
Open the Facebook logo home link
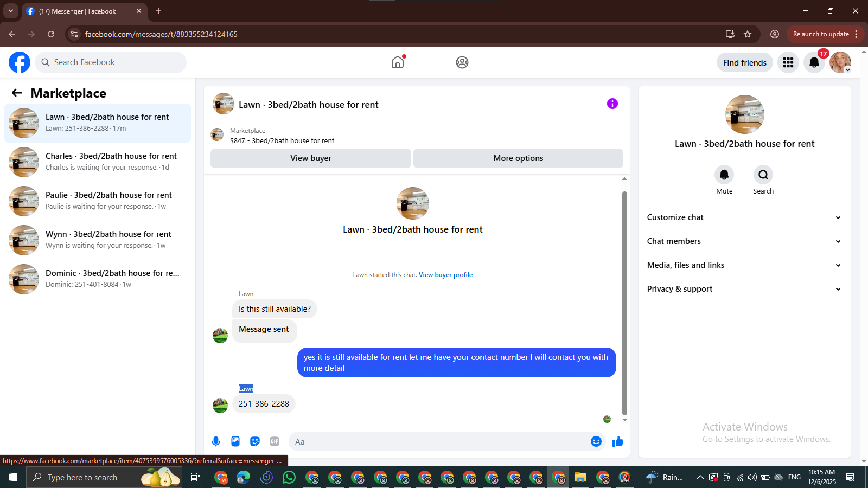click(20, 62)
